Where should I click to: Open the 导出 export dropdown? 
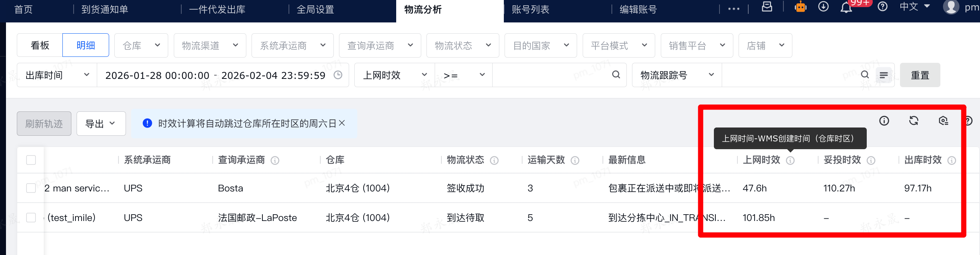[101, 124]
